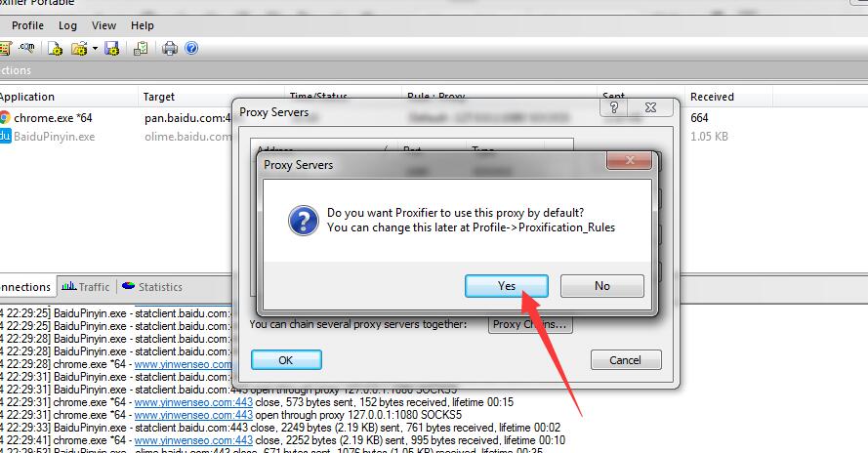The image size is (868, 453).
Task: Open the Profile menu
Action: tap(27, 25)
